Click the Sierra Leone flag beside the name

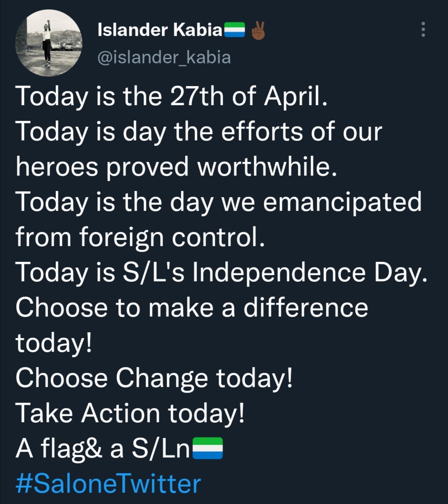[x=235, y=31]
